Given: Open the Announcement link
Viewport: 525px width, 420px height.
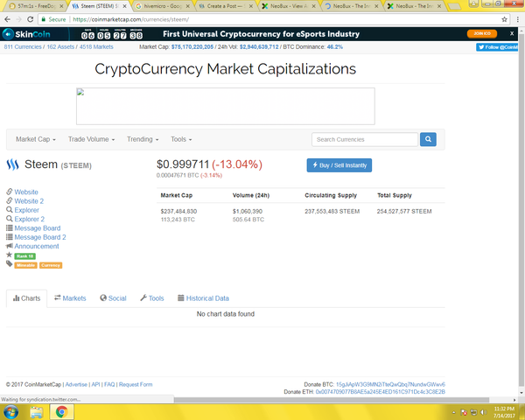Looking at the screenshot, I should (x=37, y=246).
